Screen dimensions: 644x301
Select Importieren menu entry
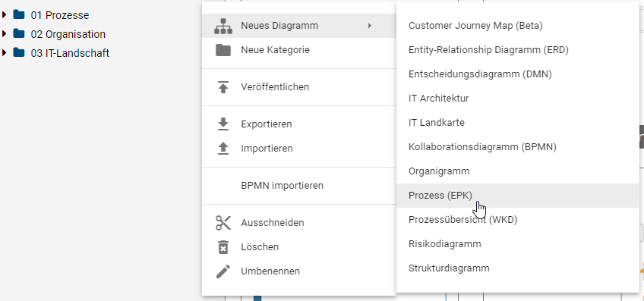point(299,149)
